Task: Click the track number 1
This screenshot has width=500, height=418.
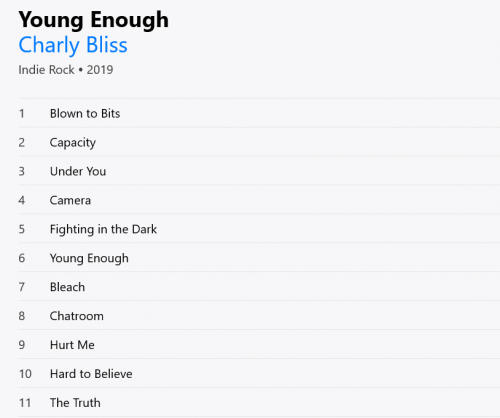Action: [22, 114]
